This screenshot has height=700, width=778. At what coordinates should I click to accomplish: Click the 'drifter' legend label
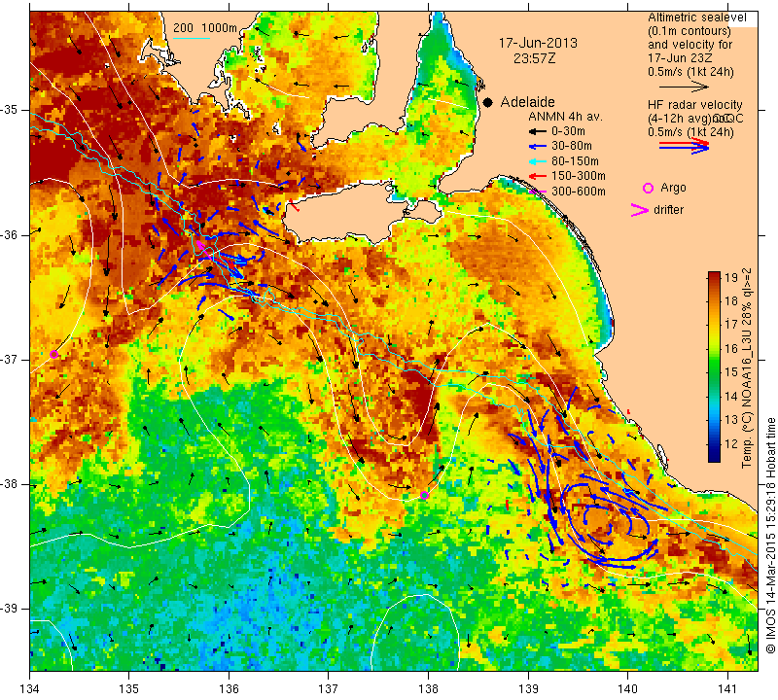668,210
